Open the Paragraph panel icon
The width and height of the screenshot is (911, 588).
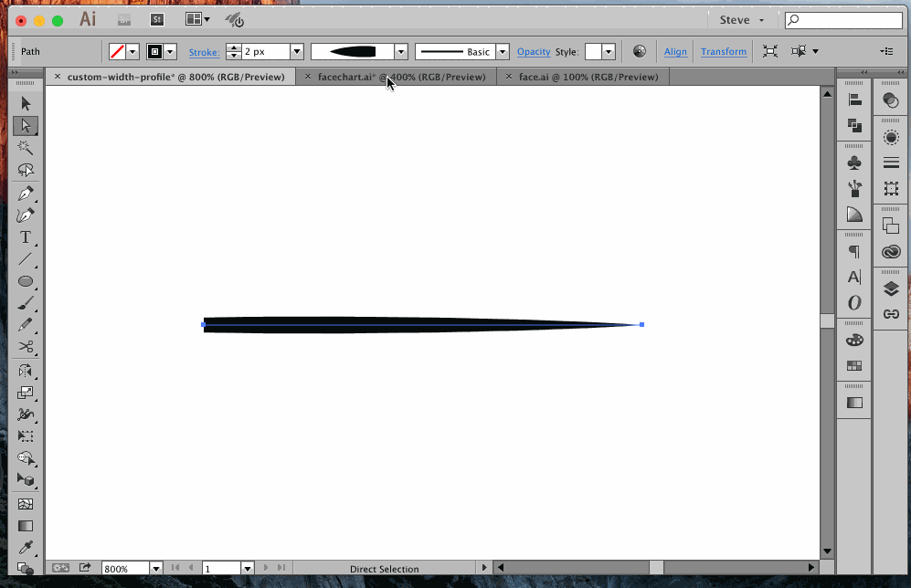pos(854,251)
